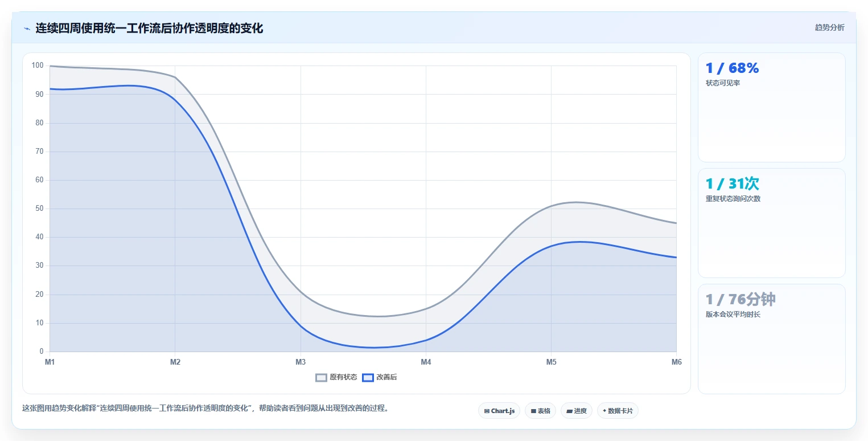
Task: Click the description text starting 这张图用趋势变化解释
Action: (205, 409)
